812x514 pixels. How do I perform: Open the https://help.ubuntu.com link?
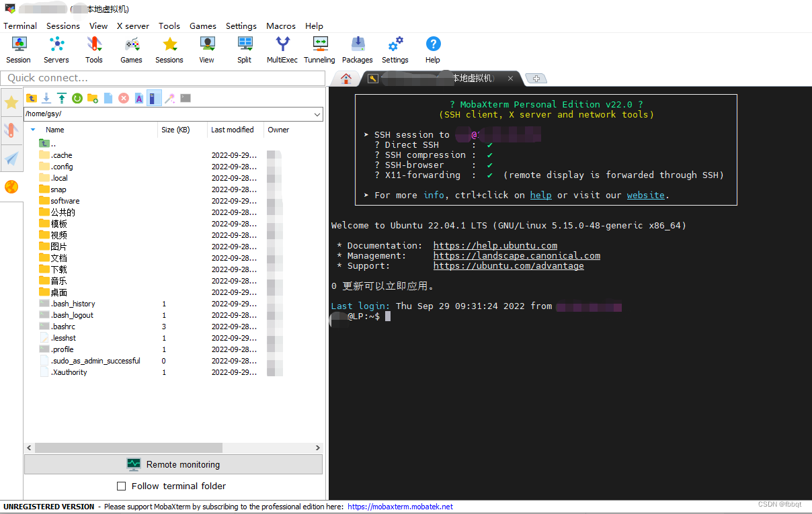point(495,246)
